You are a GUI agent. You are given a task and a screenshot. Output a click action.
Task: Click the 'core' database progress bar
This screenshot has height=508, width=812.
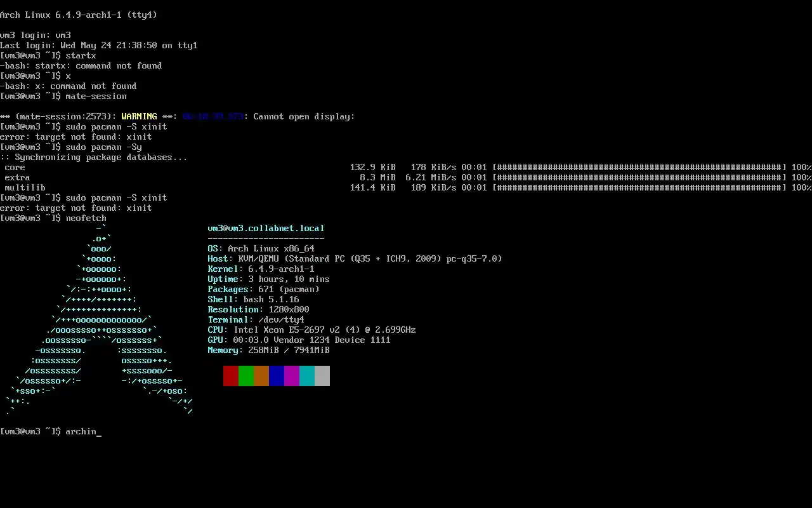639,167
